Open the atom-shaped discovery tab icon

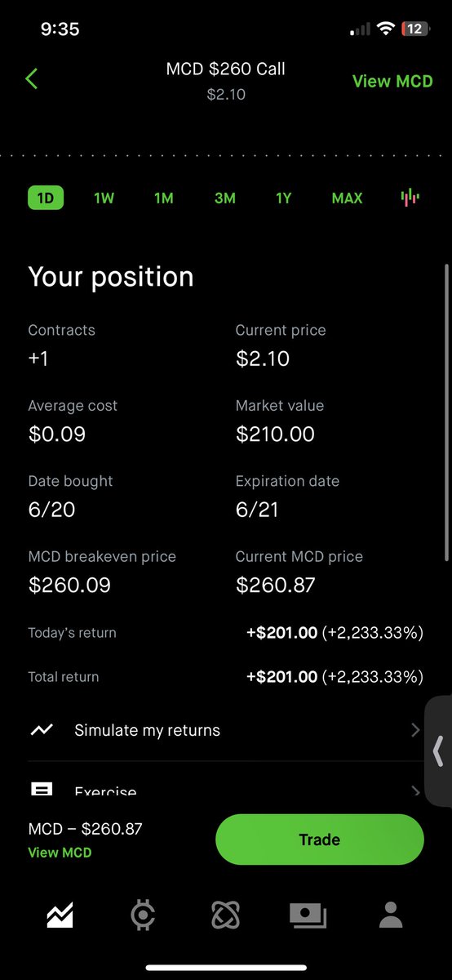click(x=225, y=915)
